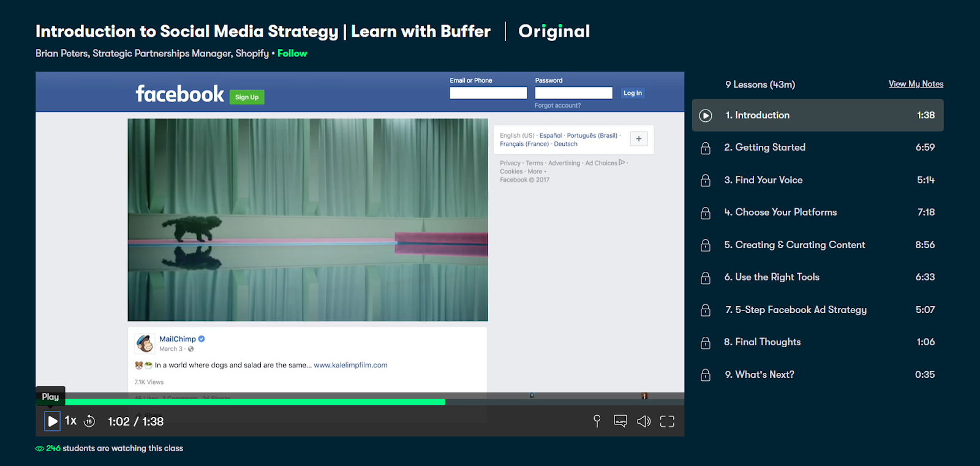
Task: Select lesson 2. Getting Started
Action: coord(818,148)
